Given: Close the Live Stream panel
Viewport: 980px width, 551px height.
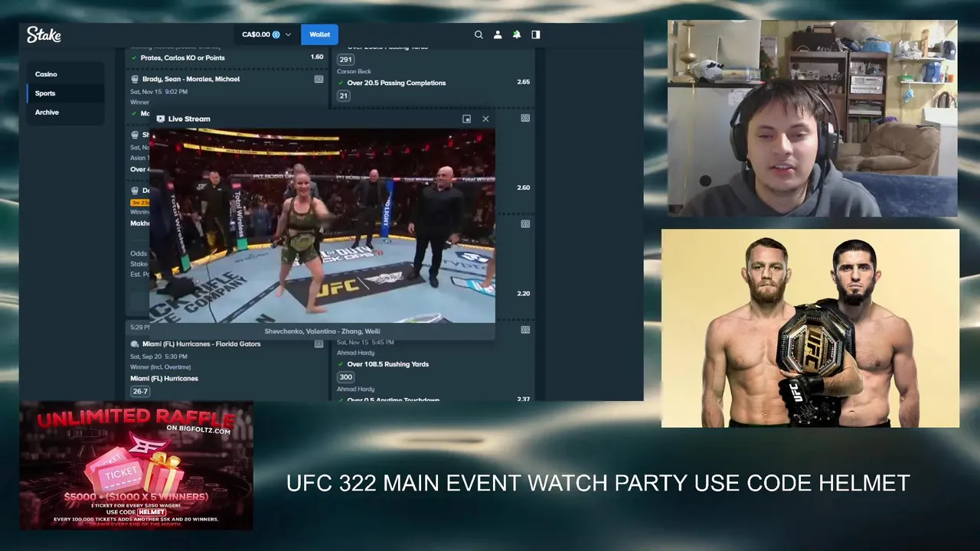Looking at the screenshot, I should (485, 119).
